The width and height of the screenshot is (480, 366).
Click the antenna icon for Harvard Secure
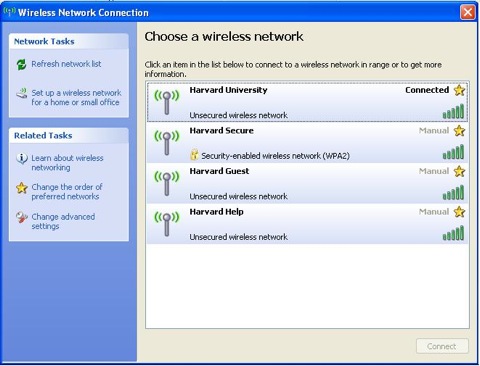click(x=167, y=143)
